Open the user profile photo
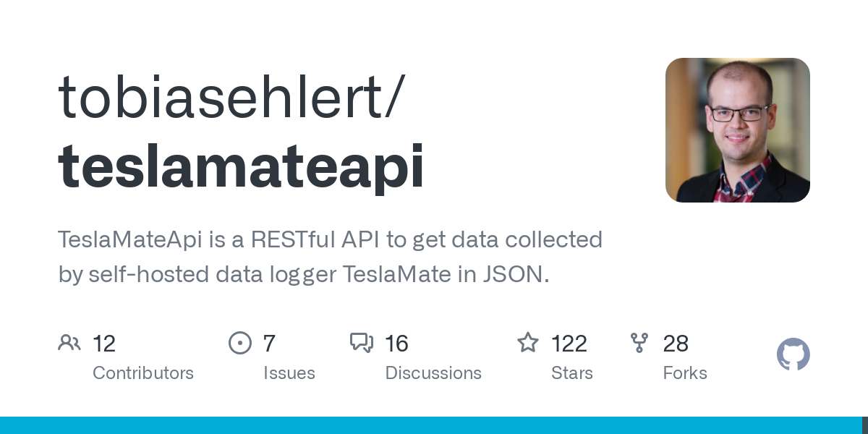Image resolution: width=868 pixels, height=434 pixels. coord(738,130)
